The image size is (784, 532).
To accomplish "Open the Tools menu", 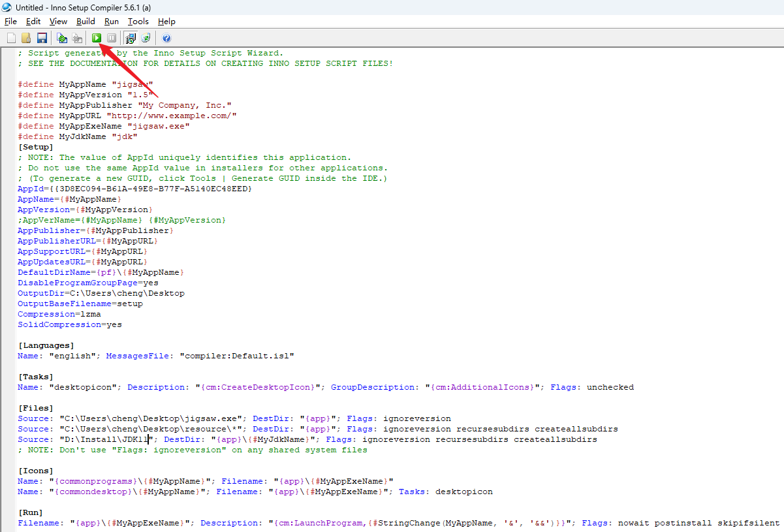I will coord(138,22).
